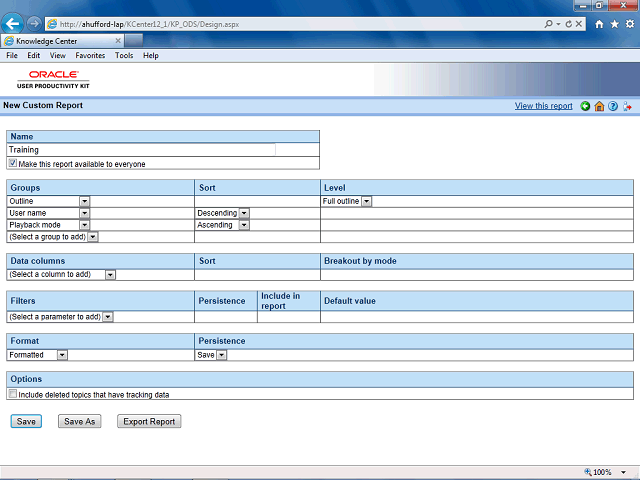
Task: Close the Knowledge Center tab
Action: (x=118, y=41)
